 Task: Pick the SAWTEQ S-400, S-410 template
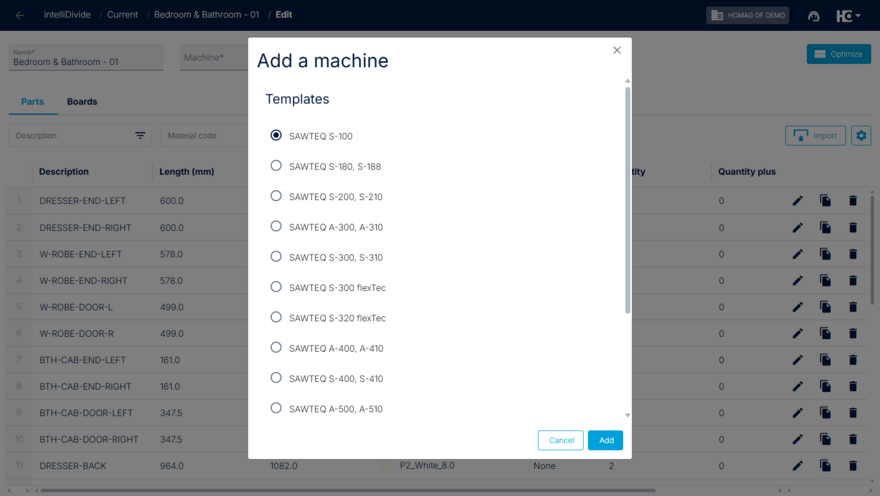(276, 378)
